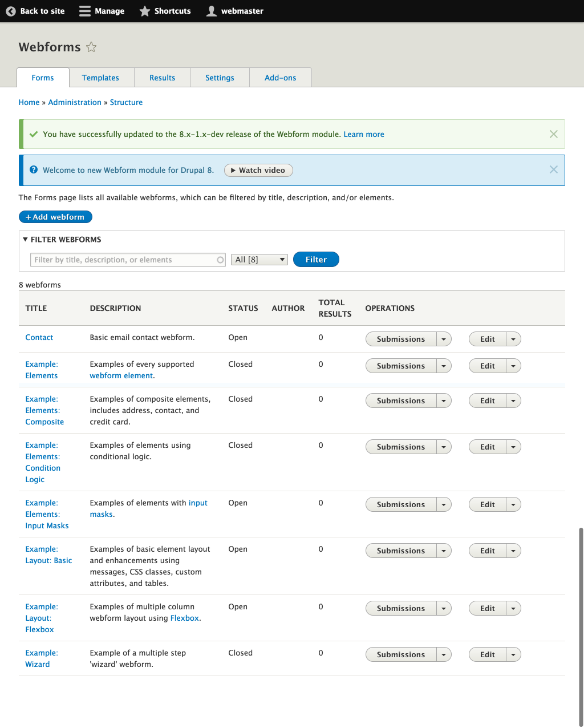The width and height of the screenshot is (584, 728).
Task: Open the Results tab
Action: (162, 78)
